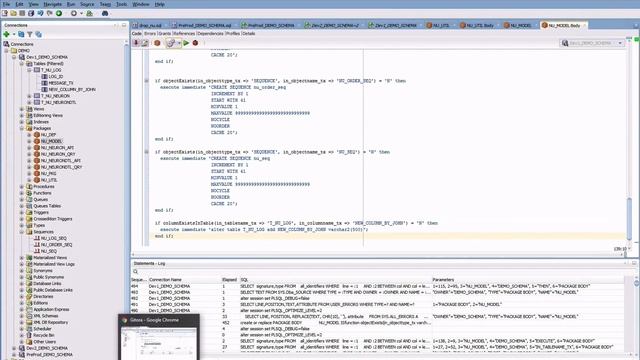Select NU_NEURON_API package in tree
The height and width of the screenshot is (360, 640).
pos(58,148)
